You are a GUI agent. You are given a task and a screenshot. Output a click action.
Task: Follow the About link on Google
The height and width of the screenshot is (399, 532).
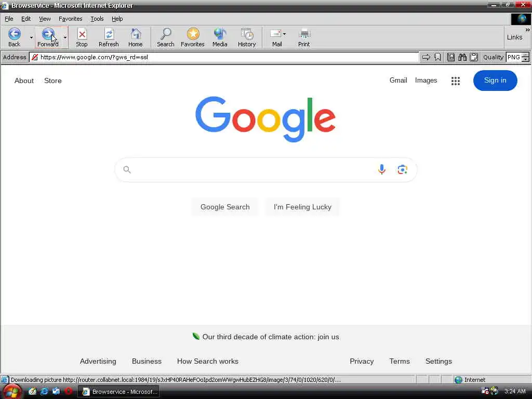24,81
